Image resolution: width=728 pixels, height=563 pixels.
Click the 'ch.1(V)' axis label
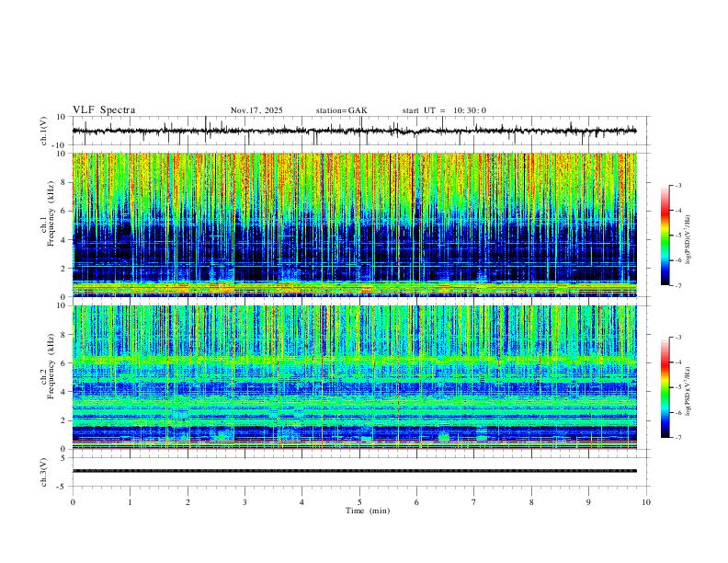pos(44,131)
